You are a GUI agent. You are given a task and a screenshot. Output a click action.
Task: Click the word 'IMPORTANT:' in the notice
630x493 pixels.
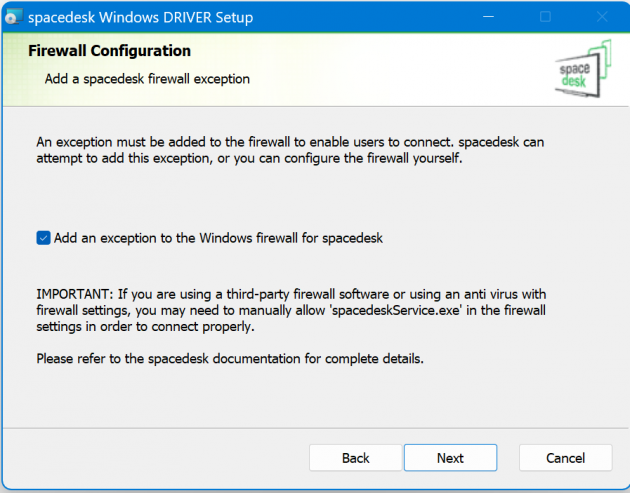(74, 294)
